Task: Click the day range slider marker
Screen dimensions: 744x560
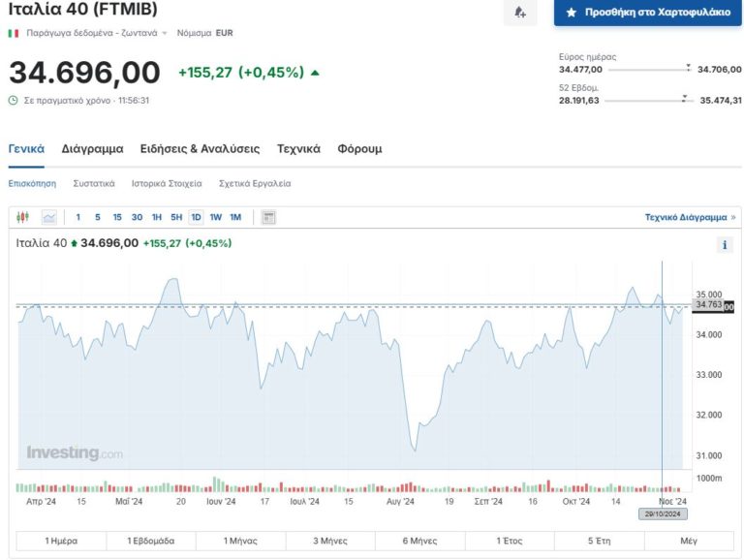Action: [688, 69]
